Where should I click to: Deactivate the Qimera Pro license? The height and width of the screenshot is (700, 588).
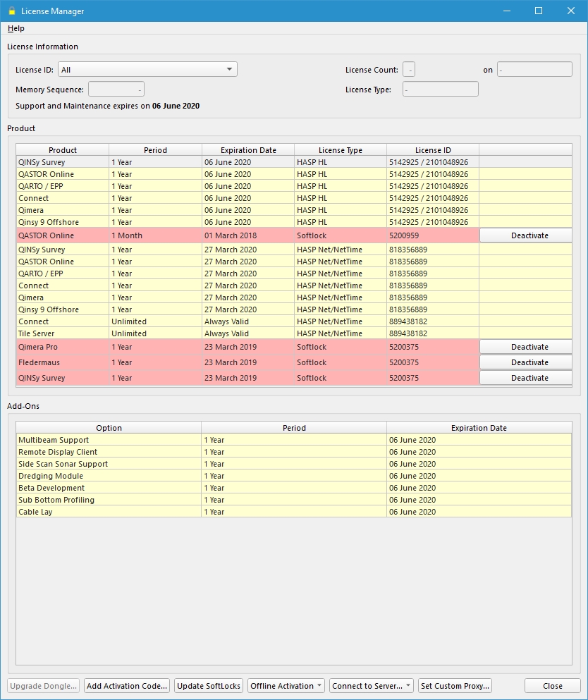click(526, 347)
